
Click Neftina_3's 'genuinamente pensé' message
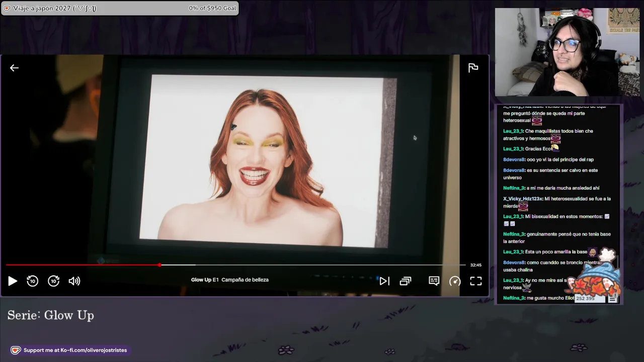tap(557, 237)
